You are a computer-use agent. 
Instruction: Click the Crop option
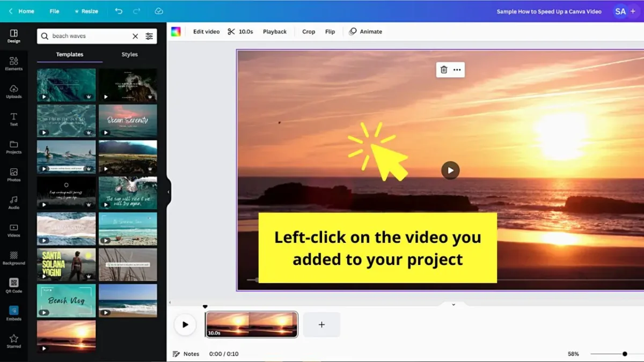tap(309, 32)
